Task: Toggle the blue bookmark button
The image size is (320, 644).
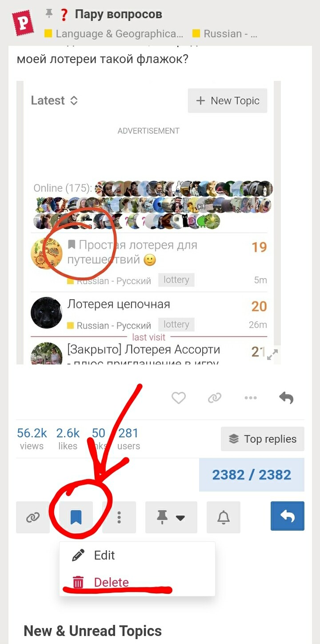Action: pos(76,517)
